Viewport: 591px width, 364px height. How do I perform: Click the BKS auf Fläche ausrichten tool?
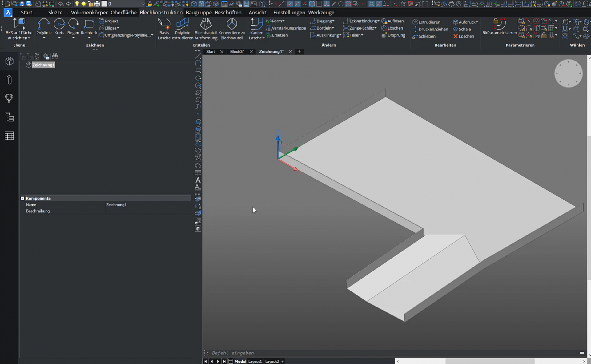(19, 29)
